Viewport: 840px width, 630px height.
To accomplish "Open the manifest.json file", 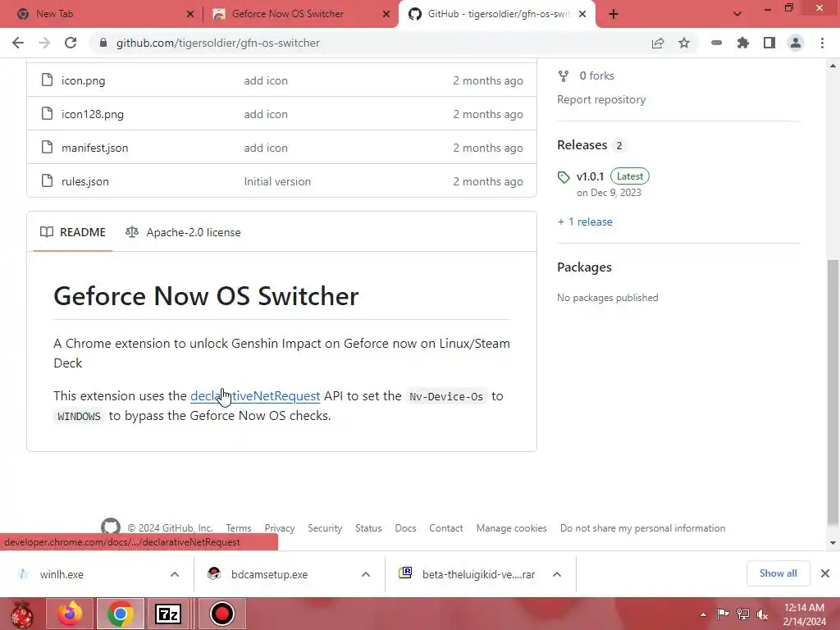I will 94,148.
